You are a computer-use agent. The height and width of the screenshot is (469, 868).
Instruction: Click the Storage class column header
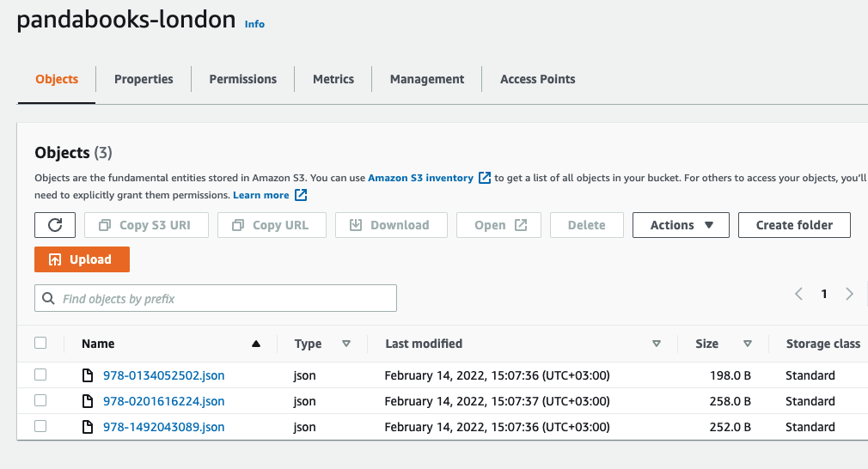[x=823, y=344]
